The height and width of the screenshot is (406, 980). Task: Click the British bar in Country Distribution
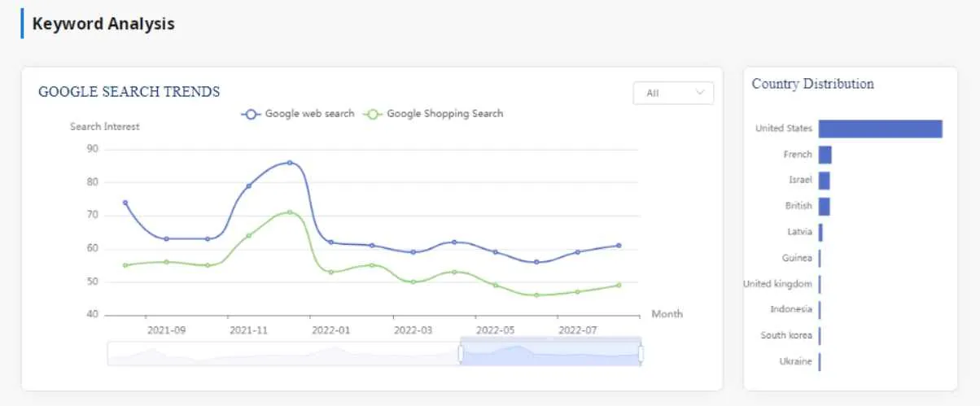click(x=824, y=207)
